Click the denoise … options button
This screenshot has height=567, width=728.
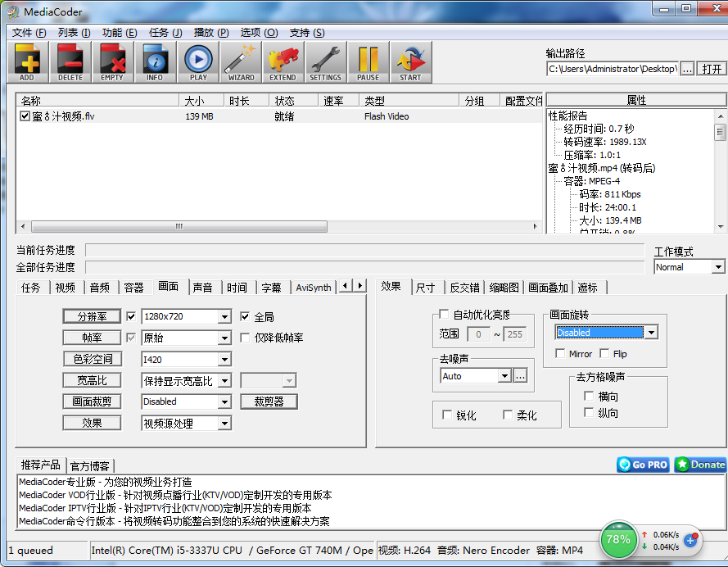(x=521, y=375)
